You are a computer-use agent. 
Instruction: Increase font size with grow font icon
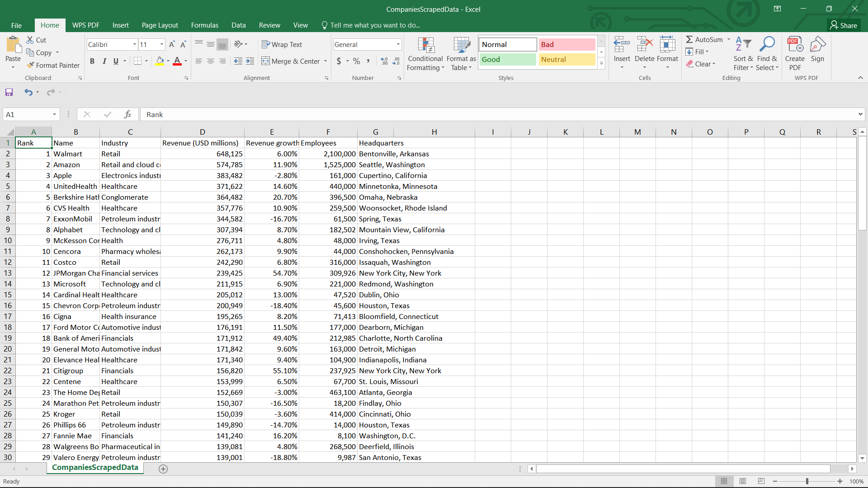point(172,44)
